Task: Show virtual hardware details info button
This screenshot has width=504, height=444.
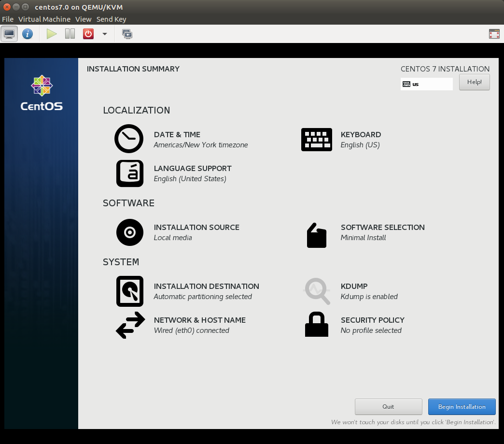Action: [x=28, y=34]
